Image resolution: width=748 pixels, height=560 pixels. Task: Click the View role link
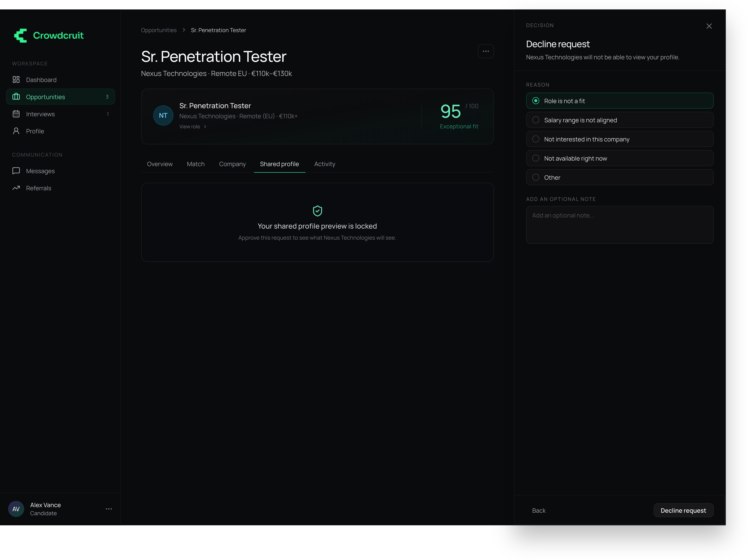[x=193, y=127]
